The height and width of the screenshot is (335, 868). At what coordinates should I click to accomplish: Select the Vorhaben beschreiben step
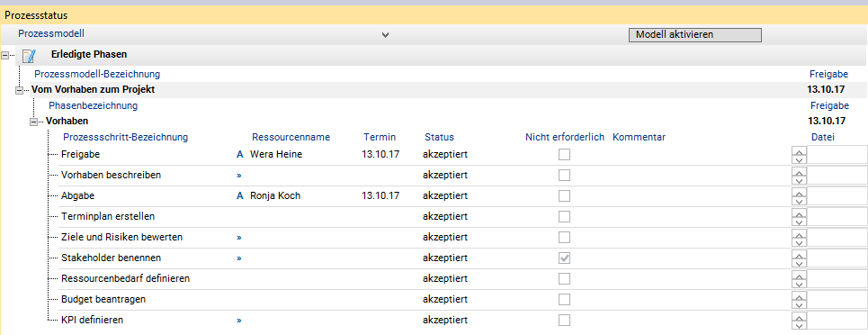[x=112, y=176]
